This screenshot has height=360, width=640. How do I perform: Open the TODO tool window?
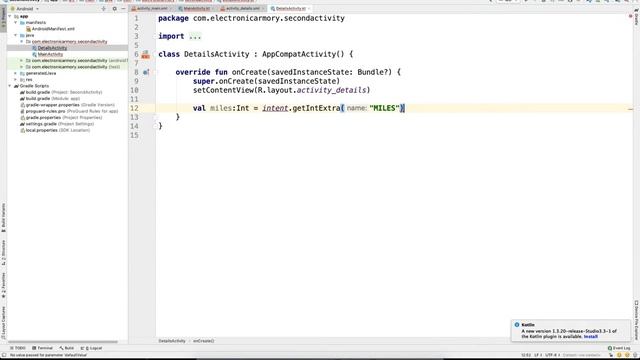[18, 348]
